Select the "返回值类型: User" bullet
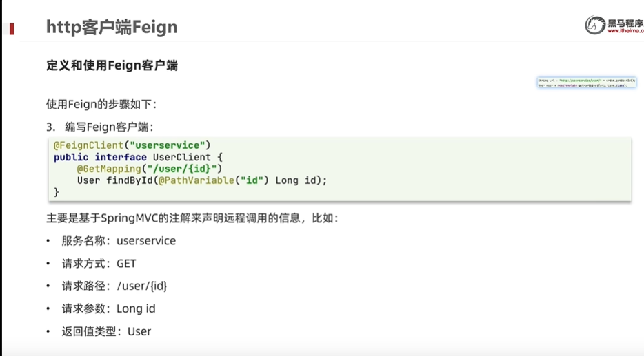 (x=106, y=331)
